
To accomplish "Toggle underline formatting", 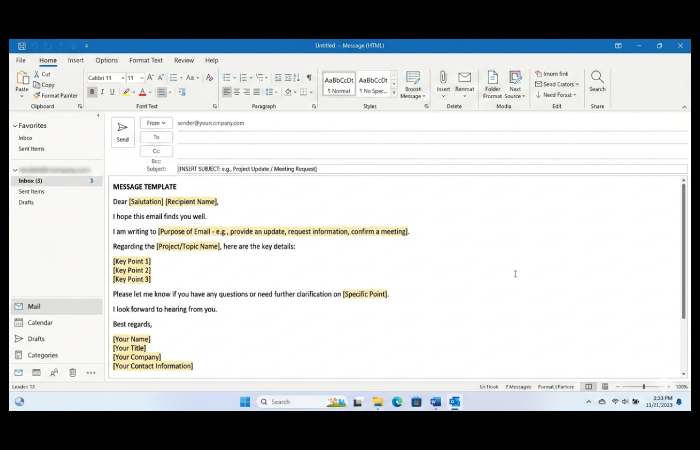I will click(x=112, y=92).
